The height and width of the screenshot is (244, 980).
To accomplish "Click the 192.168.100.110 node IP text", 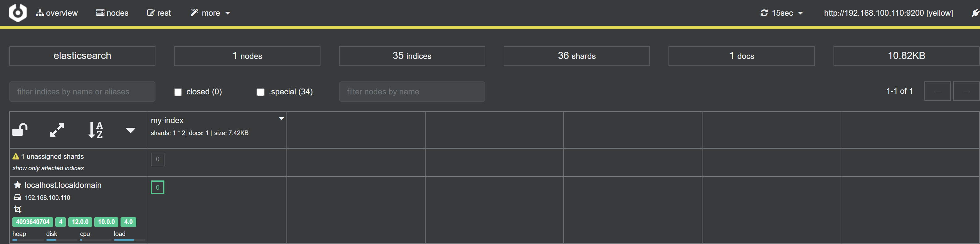I will click(x=47, y=198).
